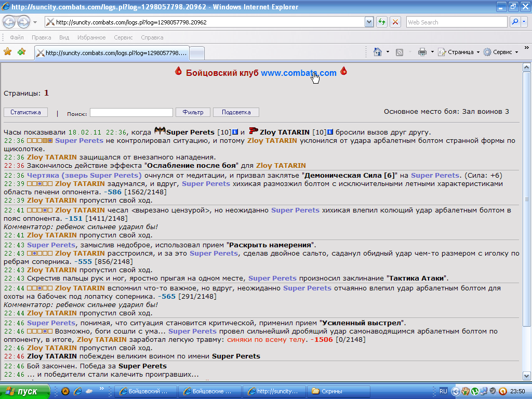532x399 pixels.
Task: Click the bat clan emblem before Super Perets
Action: (160, 130)
